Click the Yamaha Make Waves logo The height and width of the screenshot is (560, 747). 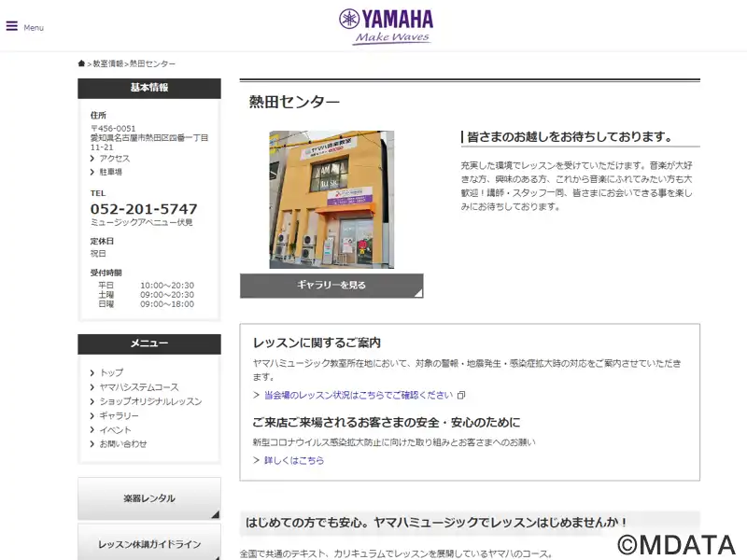387,27
